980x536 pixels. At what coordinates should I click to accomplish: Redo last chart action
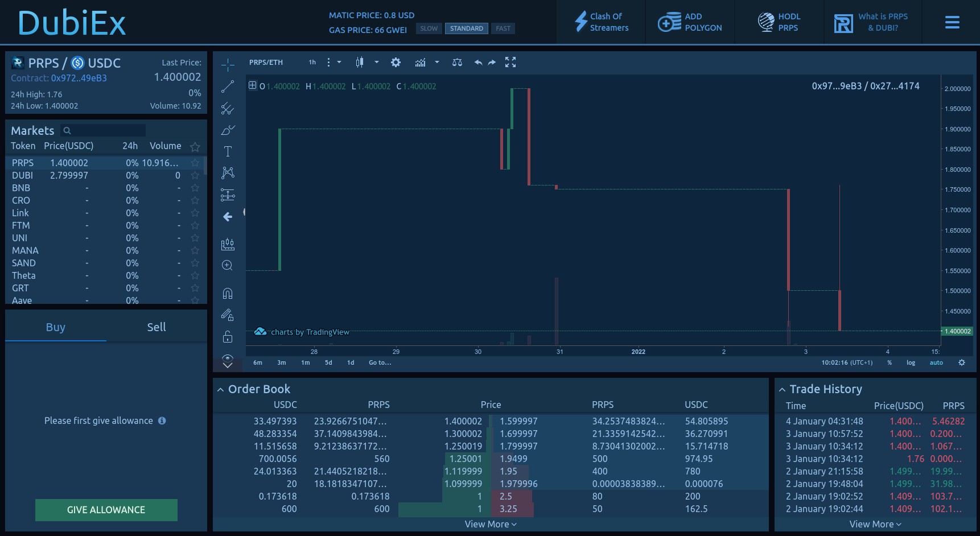492,63
